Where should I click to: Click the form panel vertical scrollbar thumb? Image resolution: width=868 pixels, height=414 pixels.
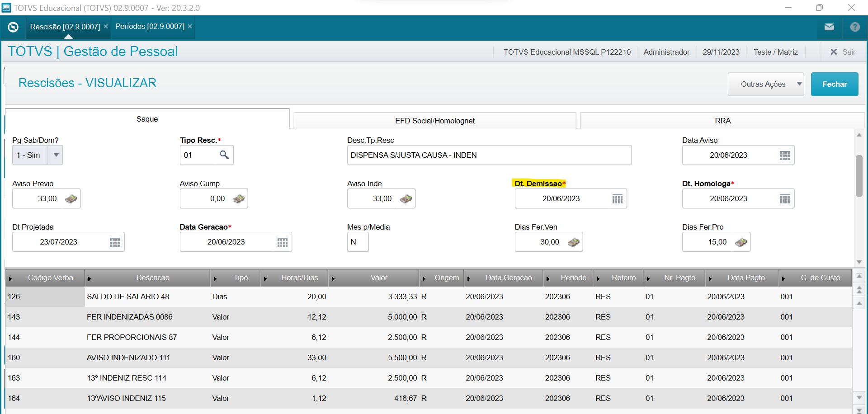[x=859, y=176]
